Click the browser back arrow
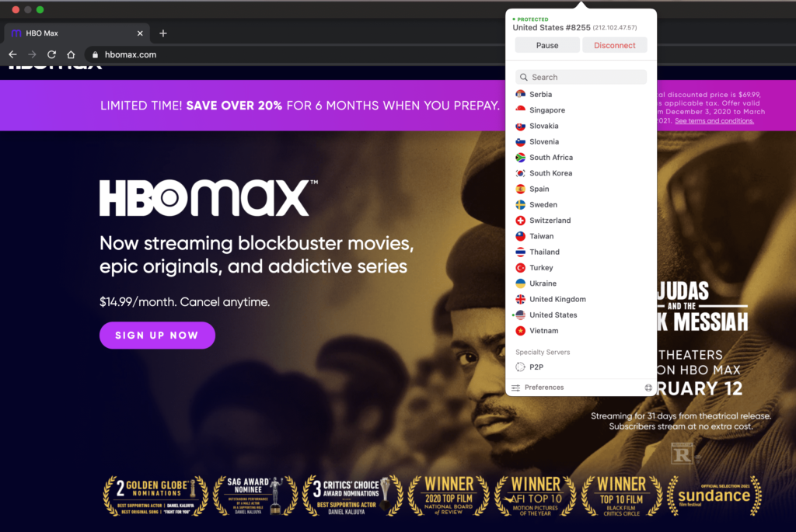This screenshot has height=532, width=796. (x=12, y=54)
